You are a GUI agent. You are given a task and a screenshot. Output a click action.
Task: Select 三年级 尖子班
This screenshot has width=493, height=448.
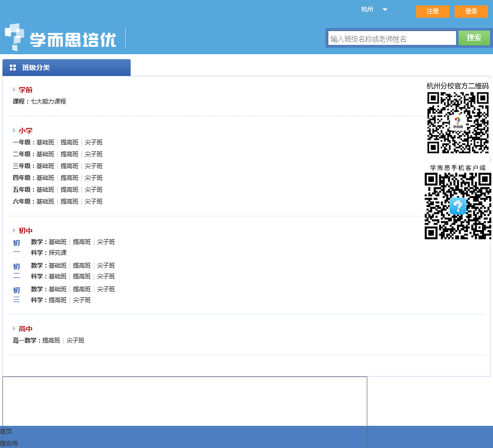tap(94, 166)
